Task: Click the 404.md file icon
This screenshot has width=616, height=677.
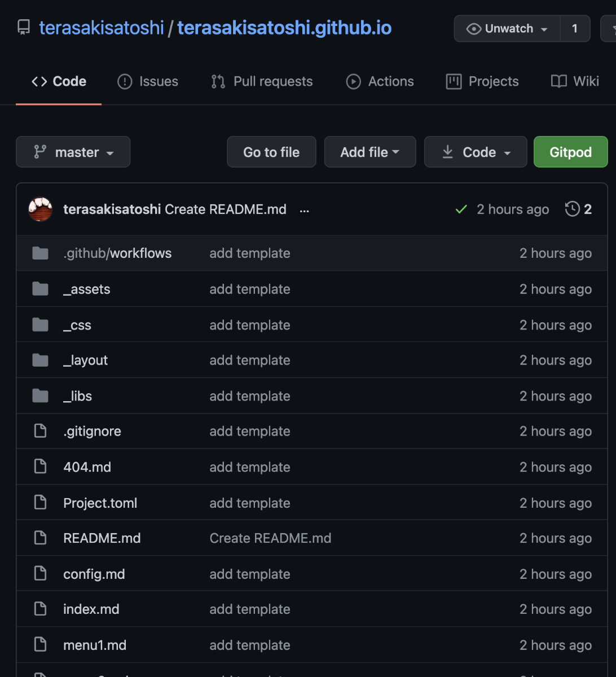Action: point(40,467)
